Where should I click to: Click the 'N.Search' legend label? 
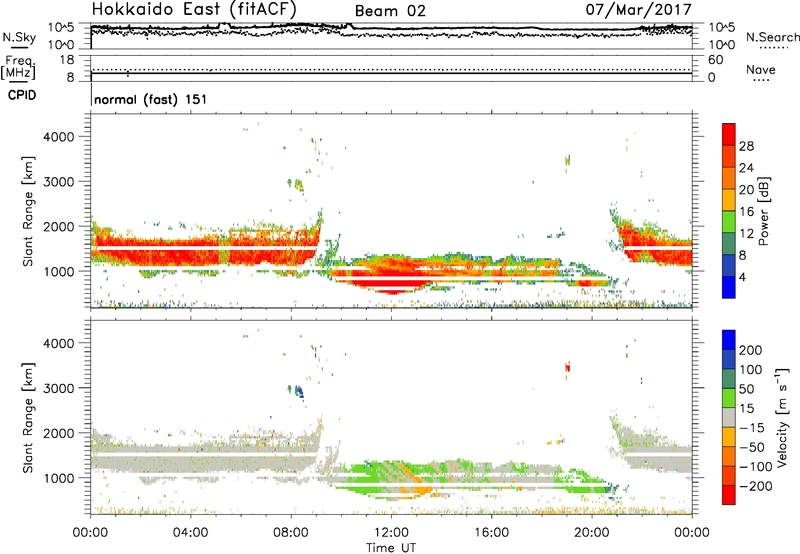772,37
